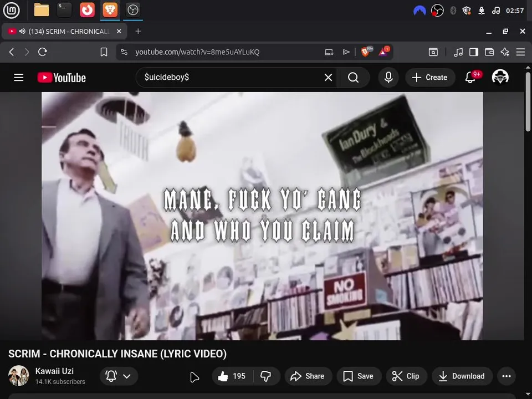532x399 pixels.
Task: Share this video
Action: click(x=308, y=376)
